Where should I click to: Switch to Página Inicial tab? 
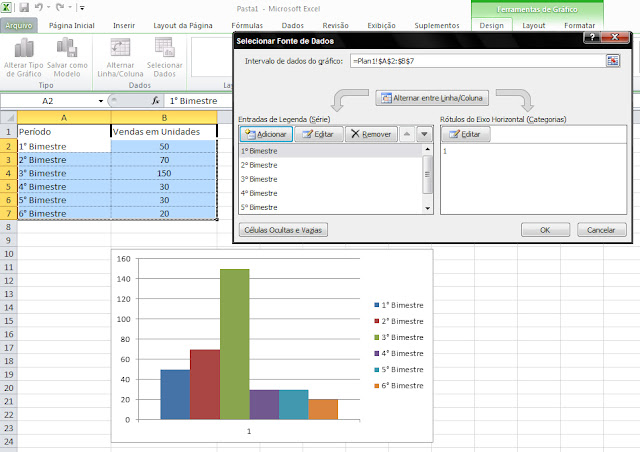71,25
